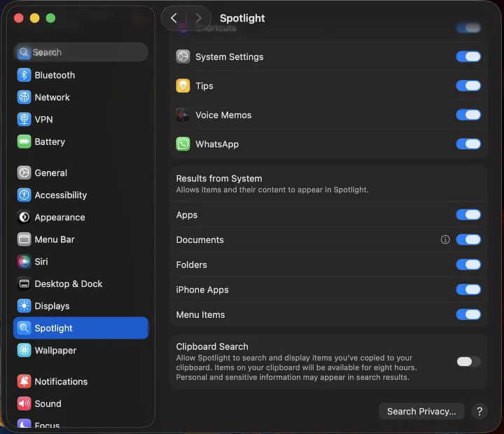
Task: Click the Displays sun icon
Action: coord(24,306)
